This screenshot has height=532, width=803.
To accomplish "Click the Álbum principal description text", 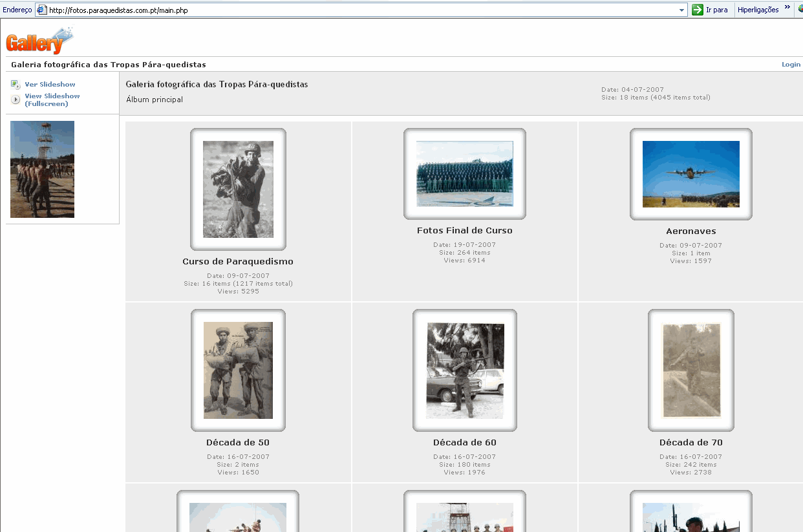I will (155, 100).
